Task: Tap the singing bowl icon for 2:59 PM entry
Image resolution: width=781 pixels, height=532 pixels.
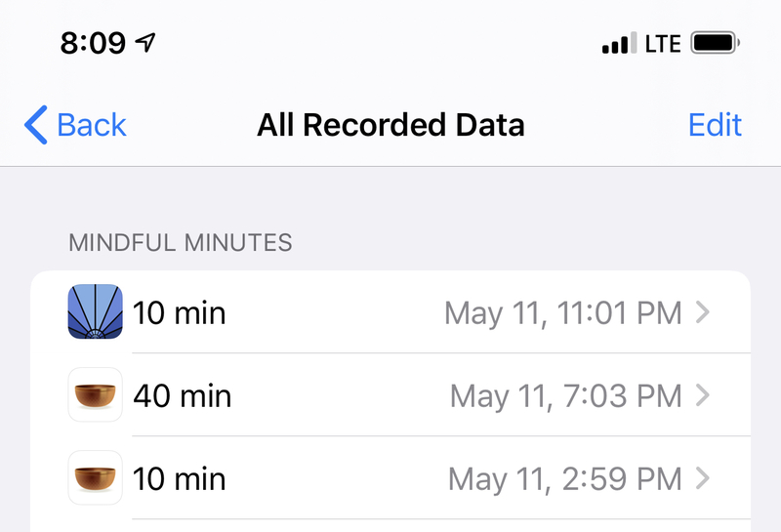Action: [95, 477]
